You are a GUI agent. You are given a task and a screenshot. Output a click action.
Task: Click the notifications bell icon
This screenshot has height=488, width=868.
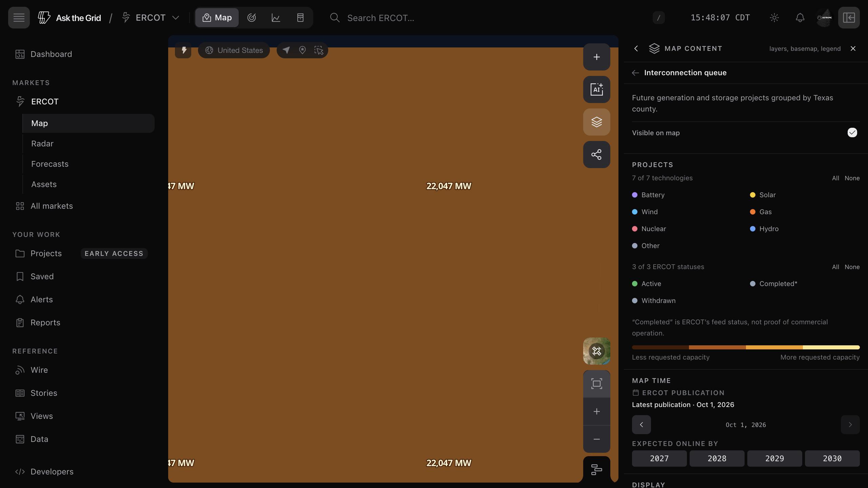point(800,18)
